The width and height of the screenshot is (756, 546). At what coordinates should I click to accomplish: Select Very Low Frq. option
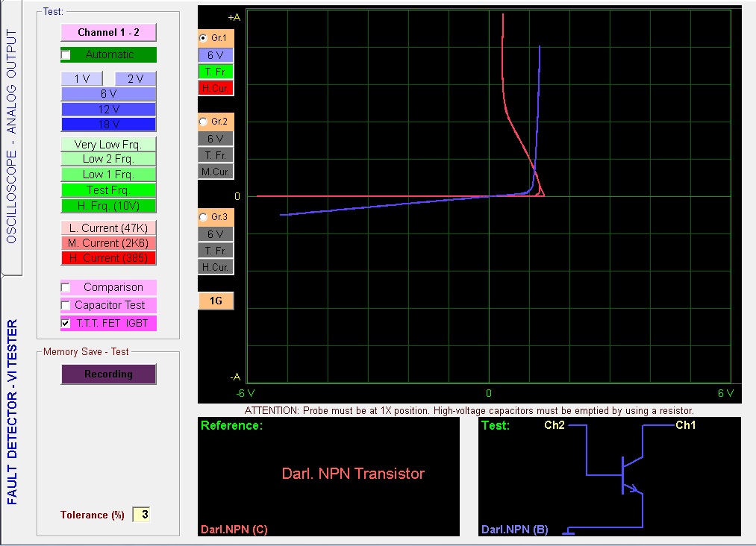pos(108,145)
